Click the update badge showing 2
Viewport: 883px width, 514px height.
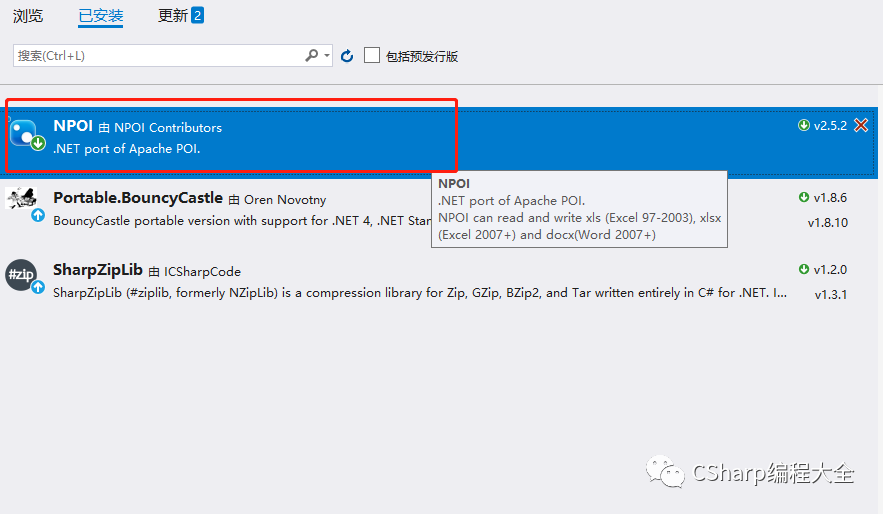[197, 15]
